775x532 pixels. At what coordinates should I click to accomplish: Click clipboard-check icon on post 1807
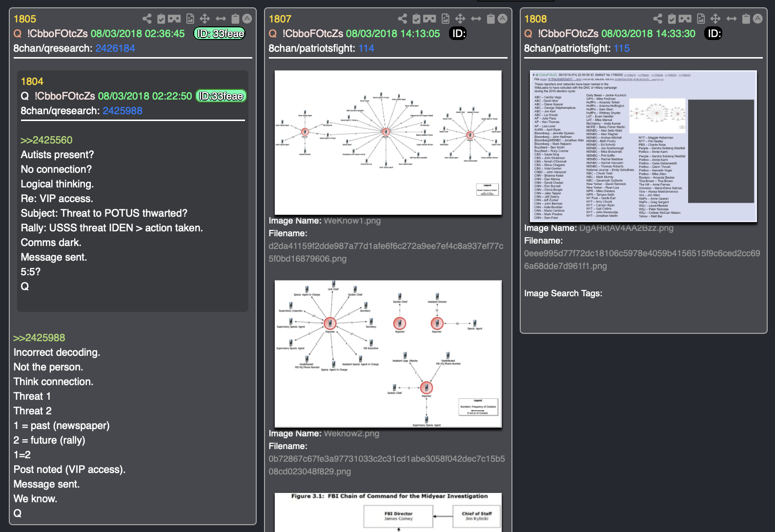tap(416, 19)
